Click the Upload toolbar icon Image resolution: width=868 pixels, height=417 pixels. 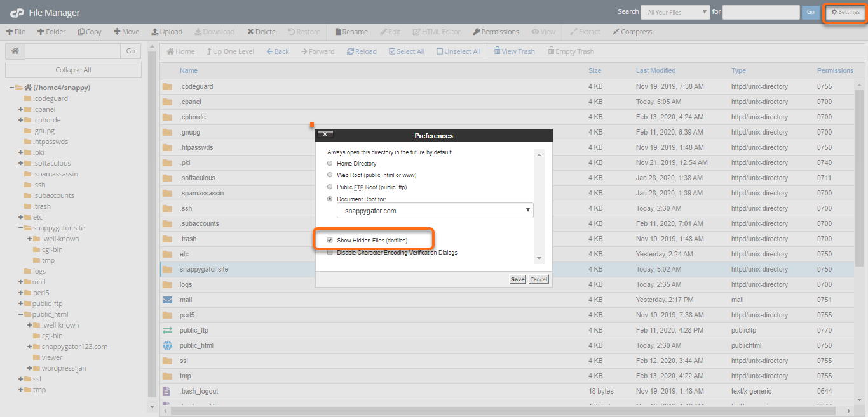click(x=155, y=32)
